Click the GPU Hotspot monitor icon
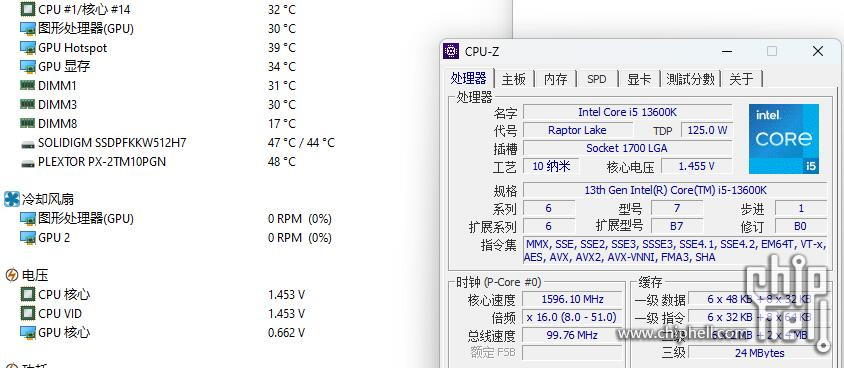844x368 pixels. (27, 48)
